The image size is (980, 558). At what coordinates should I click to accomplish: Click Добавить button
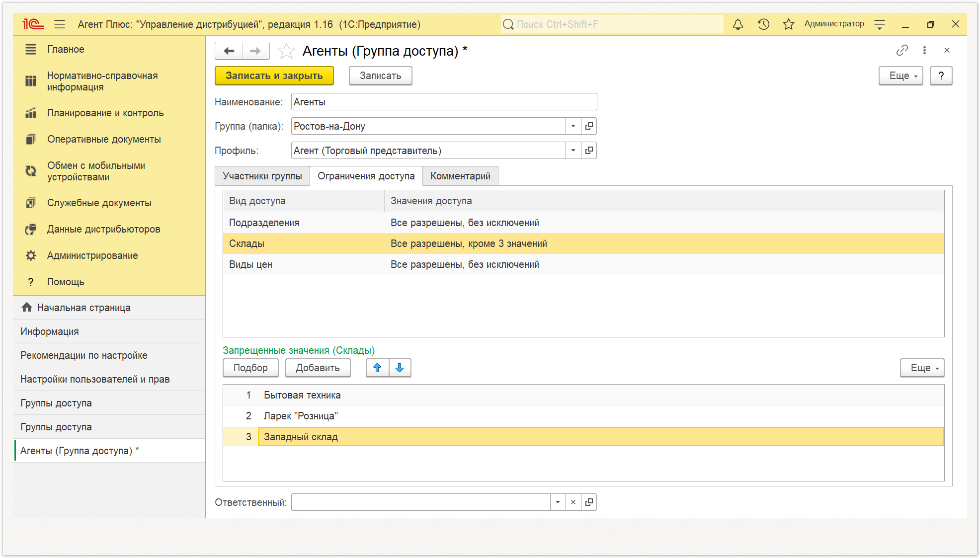pos(318,368)
